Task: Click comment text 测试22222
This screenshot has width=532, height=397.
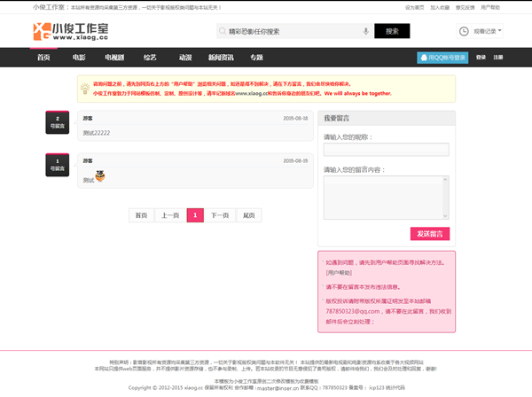Action: coord(97,133)
